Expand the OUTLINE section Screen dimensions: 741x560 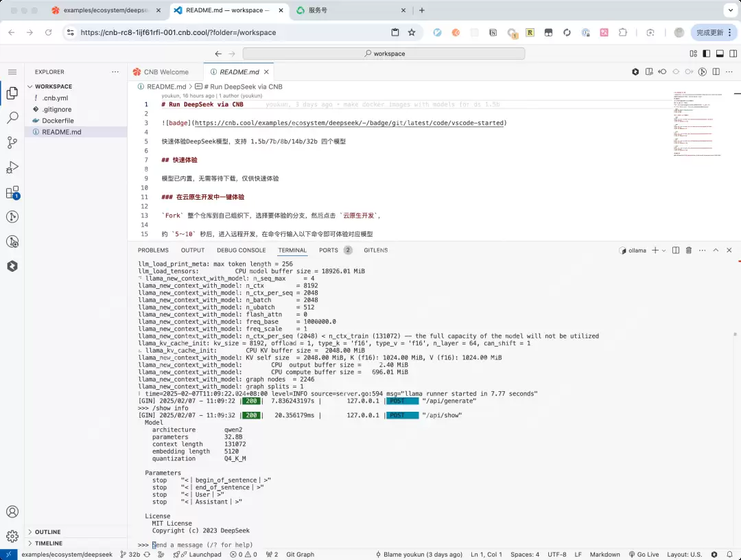(47, 532)
